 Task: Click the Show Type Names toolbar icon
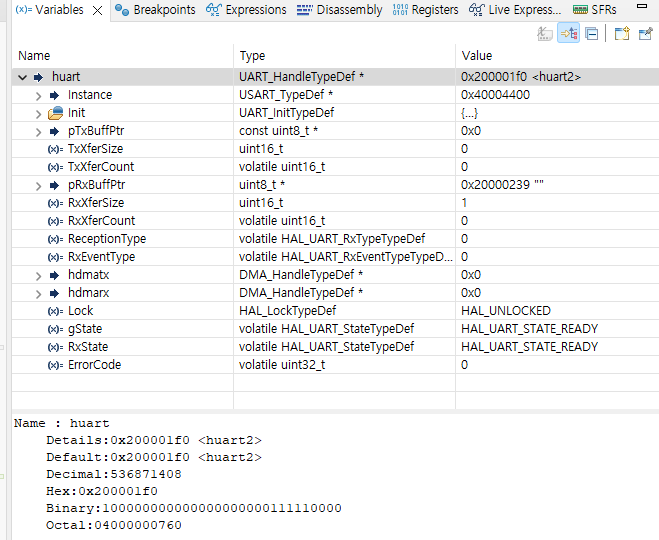[545, 33]
